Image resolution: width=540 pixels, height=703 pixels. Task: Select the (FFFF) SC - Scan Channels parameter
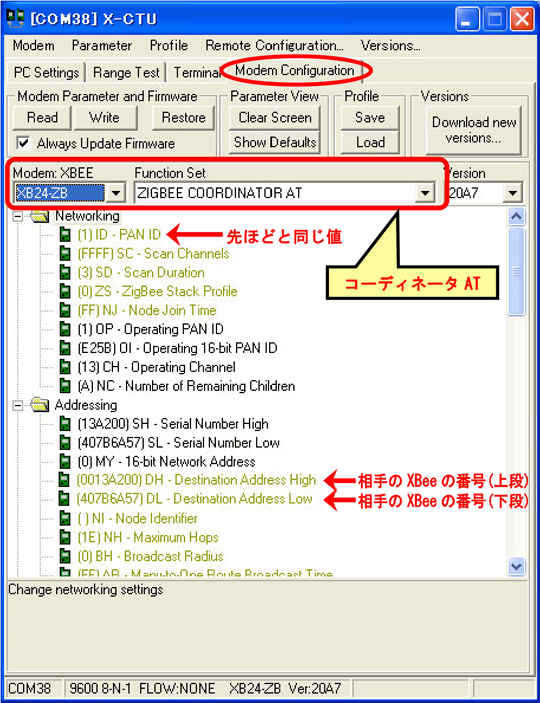tap(153, 254)
